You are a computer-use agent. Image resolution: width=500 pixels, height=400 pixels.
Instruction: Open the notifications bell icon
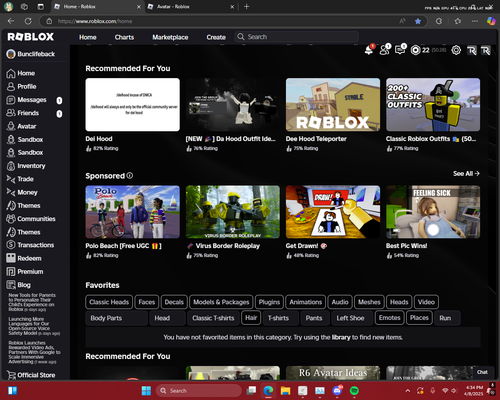pos(369,50)
